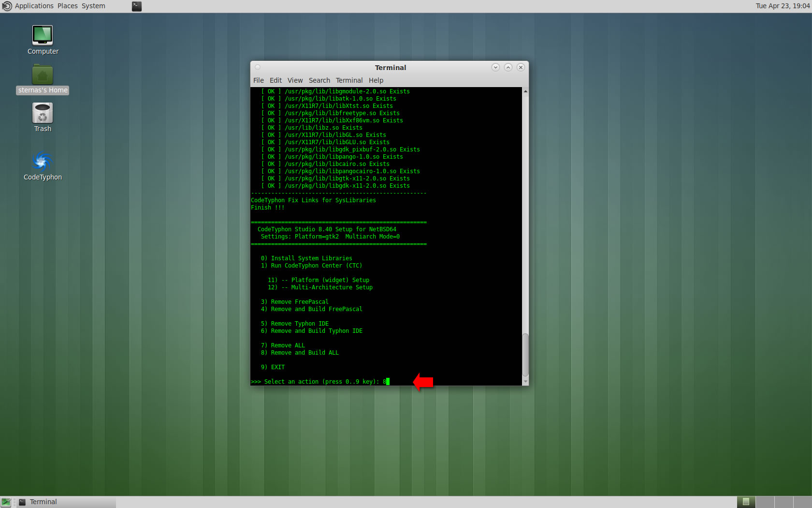Click the libGLU.so Exists line
The width and height of the screenshot is (812, 508).
[x=325, y=142]
